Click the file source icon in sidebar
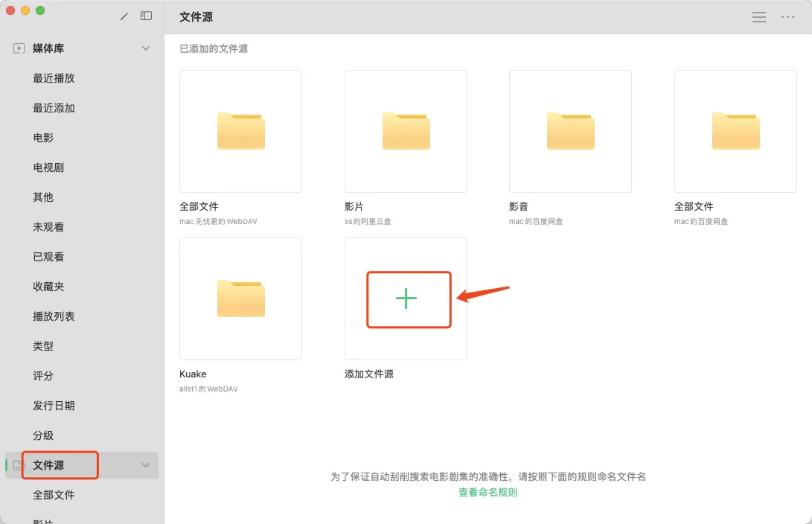 click(x=19, y=465)
